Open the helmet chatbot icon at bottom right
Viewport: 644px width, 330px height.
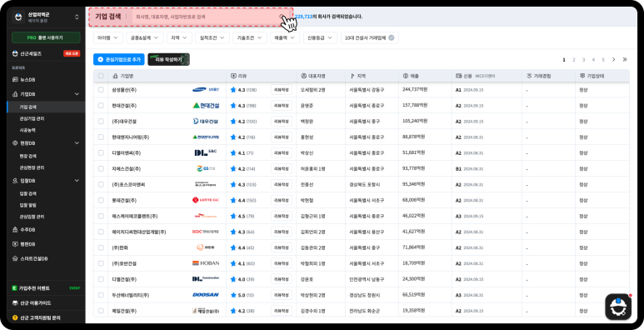617,307
